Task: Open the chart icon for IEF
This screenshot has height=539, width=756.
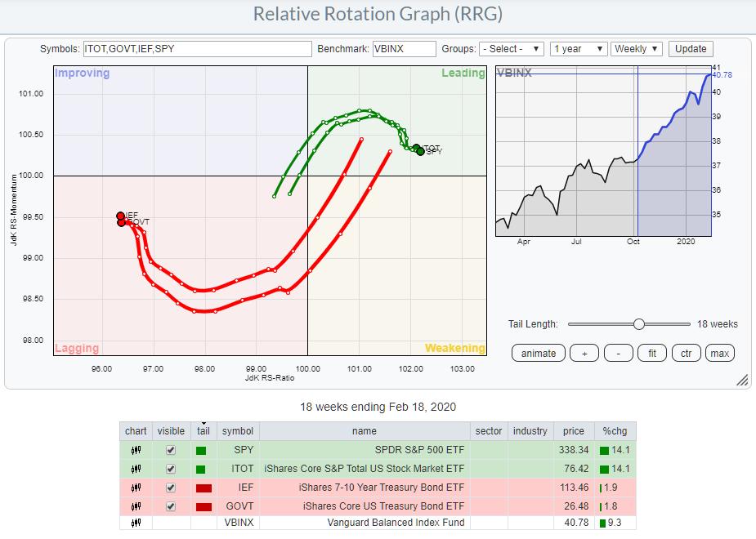Action: [x=134, y=487]
